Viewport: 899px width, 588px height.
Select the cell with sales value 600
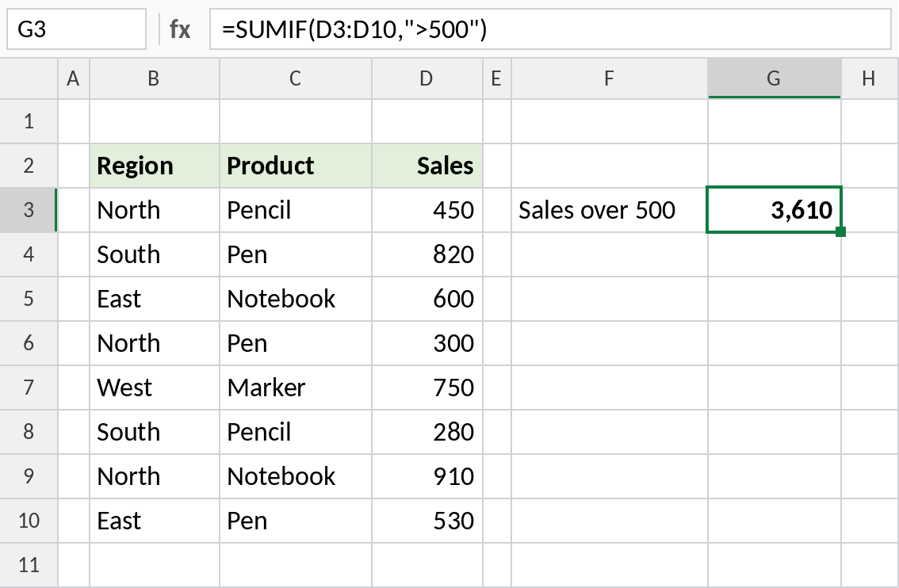coord(427,300)
